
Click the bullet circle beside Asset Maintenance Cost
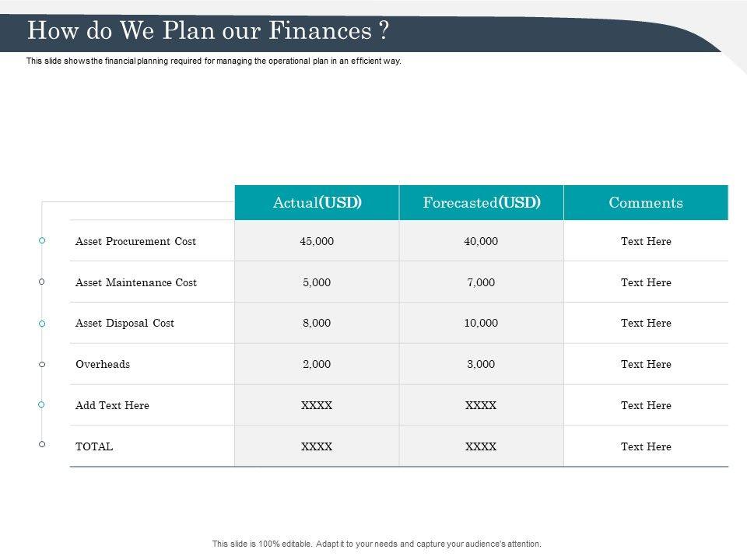pyautogui.click(x=42, y=282)
